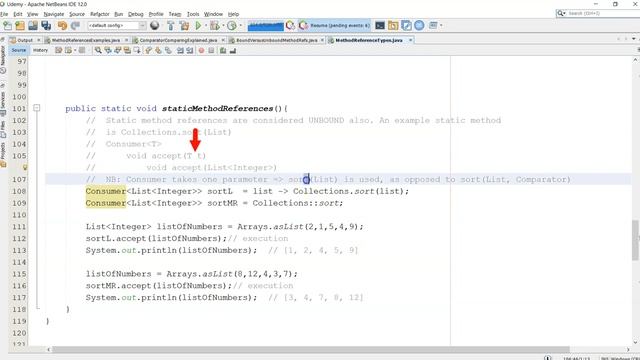
Task: Toggle Highlight Search in editor toolbar
Action: (127, 51)
